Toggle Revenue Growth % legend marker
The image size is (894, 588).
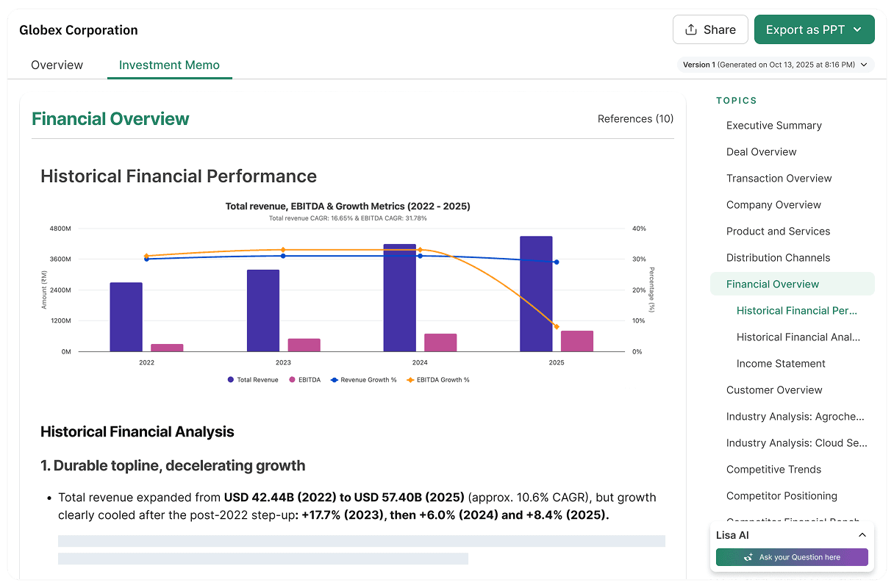coord(334,380)
